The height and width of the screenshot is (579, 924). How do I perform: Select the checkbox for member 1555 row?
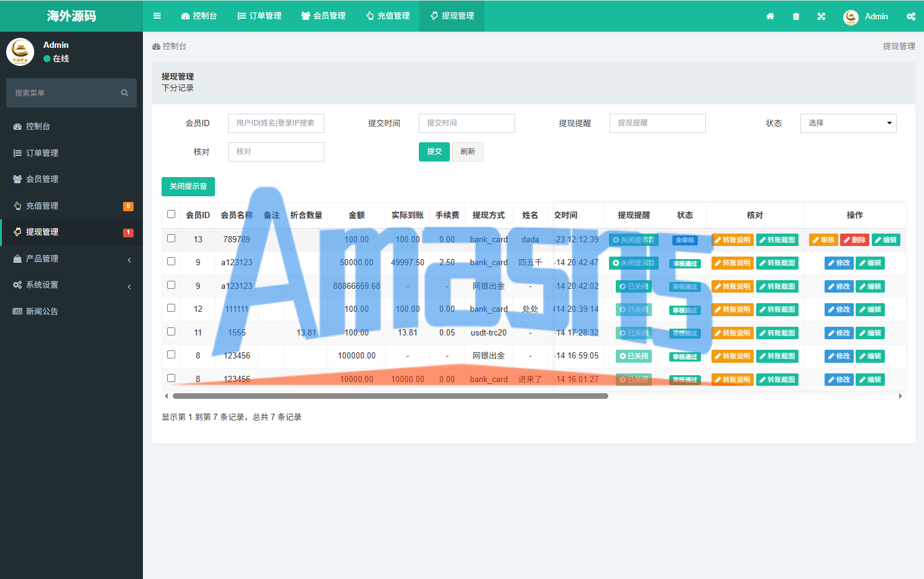[x=172, y=332]
